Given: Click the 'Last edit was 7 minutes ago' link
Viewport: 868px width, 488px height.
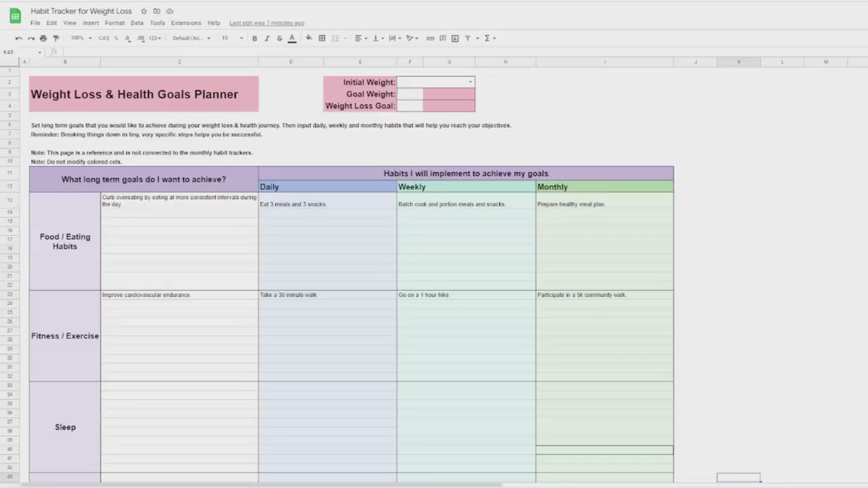Looking at the screenshot, I should point(267,23).
